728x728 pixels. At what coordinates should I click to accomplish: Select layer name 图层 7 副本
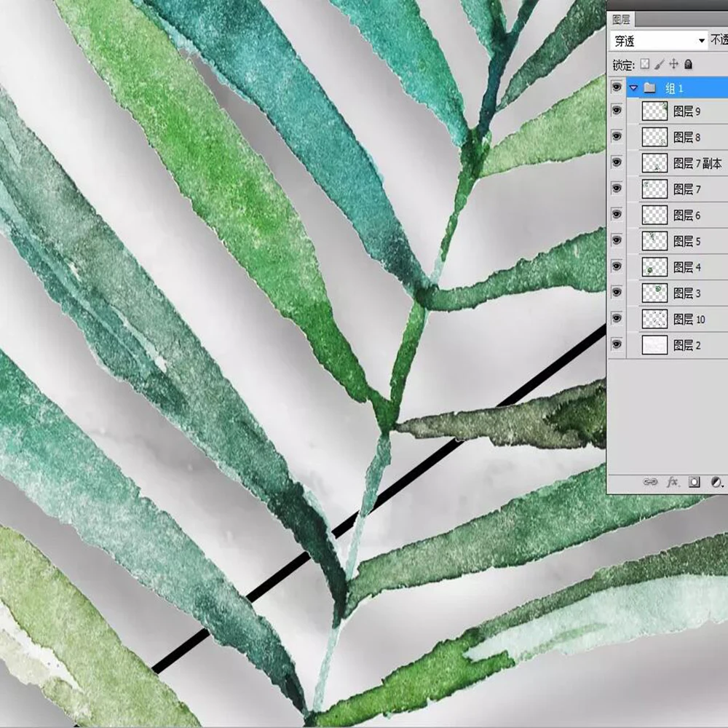pyautogui.click(x=697, y=163)
